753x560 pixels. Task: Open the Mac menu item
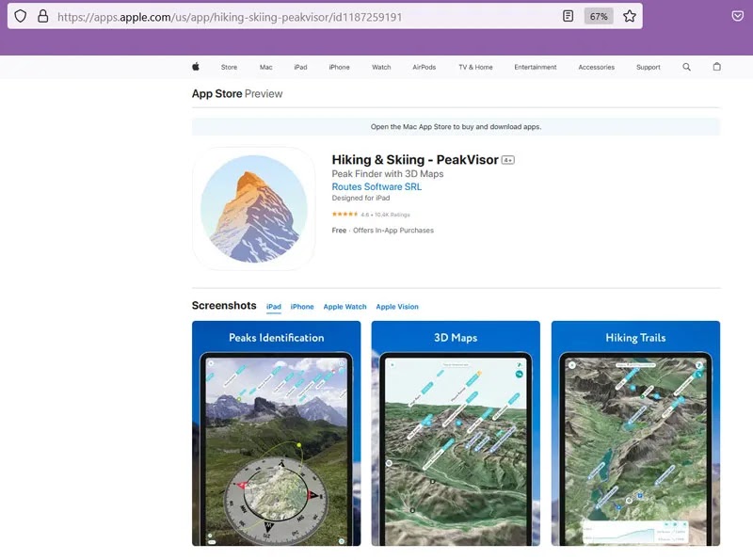pyautogui.click(x=266, y=67)
